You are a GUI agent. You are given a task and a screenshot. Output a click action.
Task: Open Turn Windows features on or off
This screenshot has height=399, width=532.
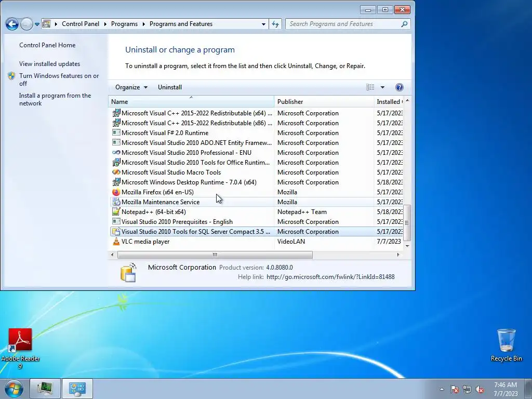coord(59,79)
